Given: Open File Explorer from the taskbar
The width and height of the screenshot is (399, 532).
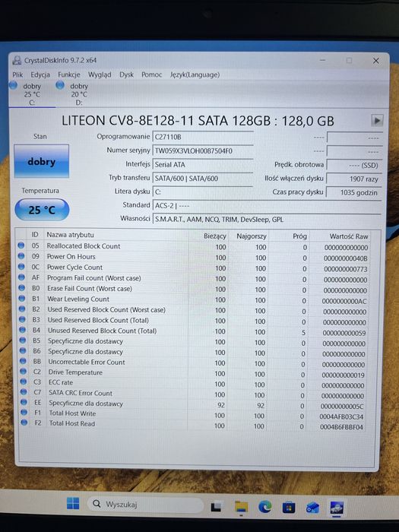Looking at the screenshot, I should (241, 507).
